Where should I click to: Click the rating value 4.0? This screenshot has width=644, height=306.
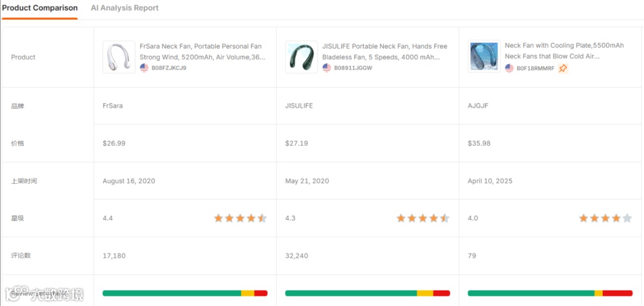[473, 218]
